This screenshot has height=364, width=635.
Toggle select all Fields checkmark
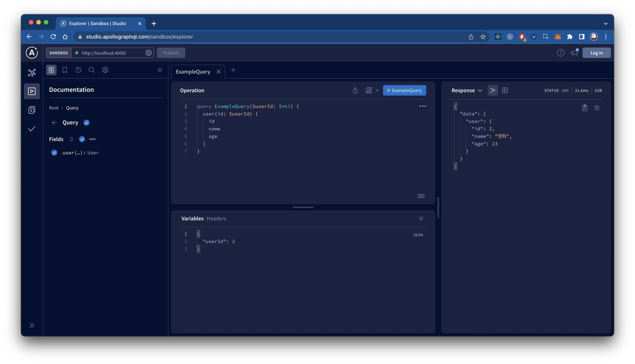point(82,139)
